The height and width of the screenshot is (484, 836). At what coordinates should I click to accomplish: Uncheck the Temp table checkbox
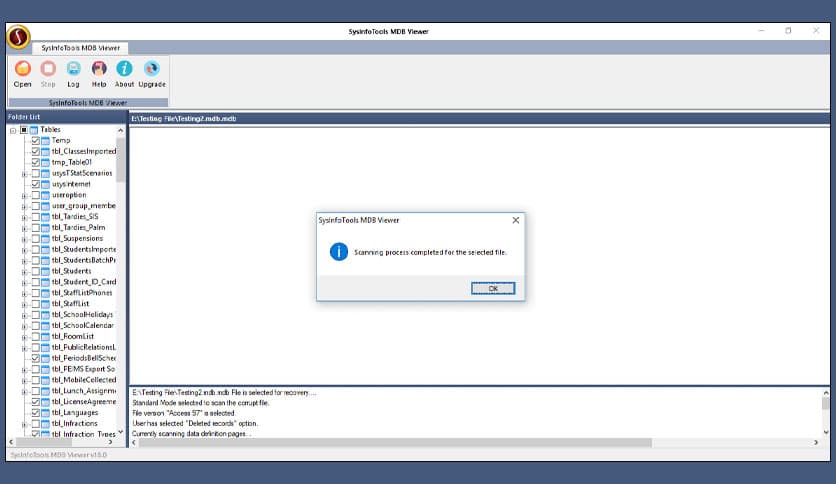pyautogui.click(x=35, y=141)
